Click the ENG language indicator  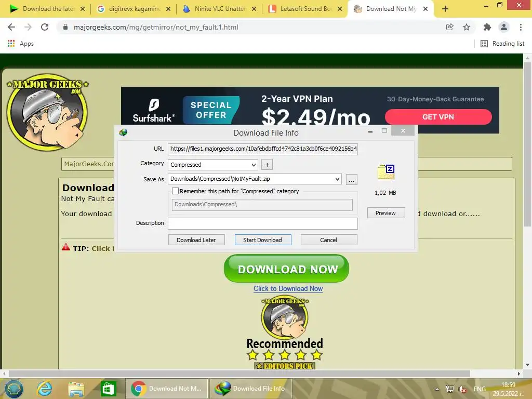pos(480,389)
